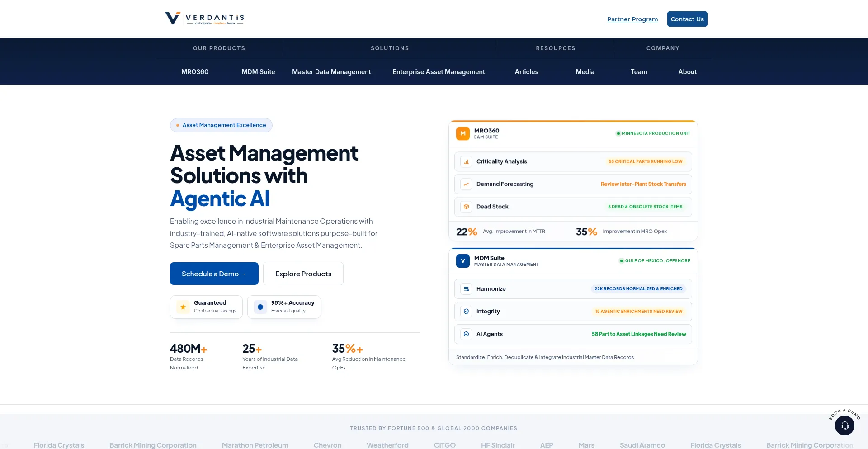Click '15 Agentic Enrichments Need Review' tag

point(639,312)
